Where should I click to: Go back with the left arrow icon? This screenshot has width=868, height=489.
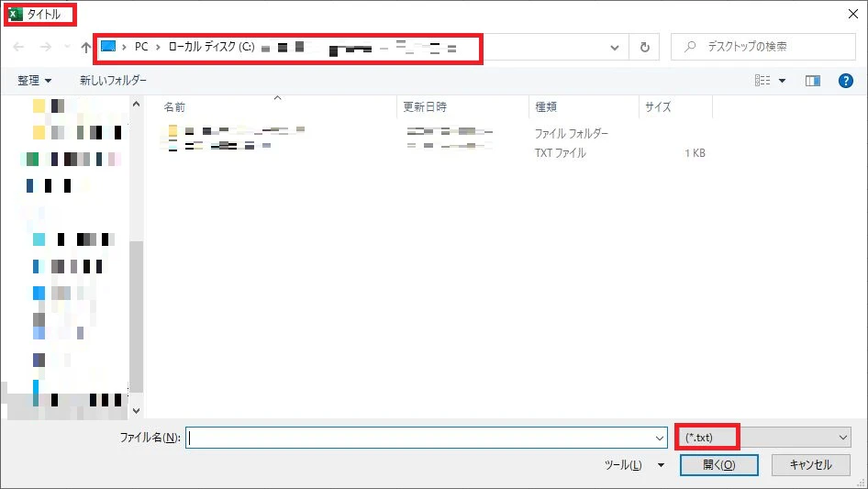click(18, 47)
